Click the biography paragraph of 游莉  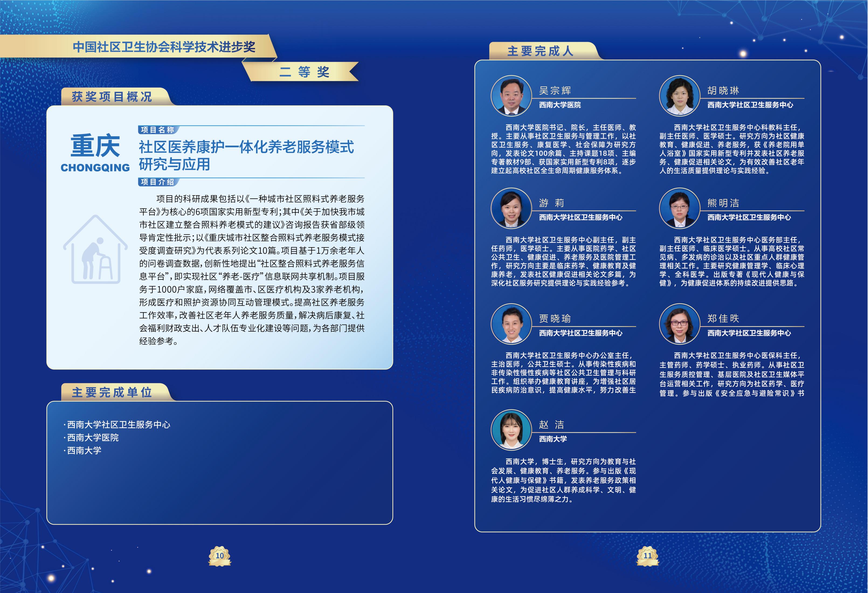coord(563,261)
